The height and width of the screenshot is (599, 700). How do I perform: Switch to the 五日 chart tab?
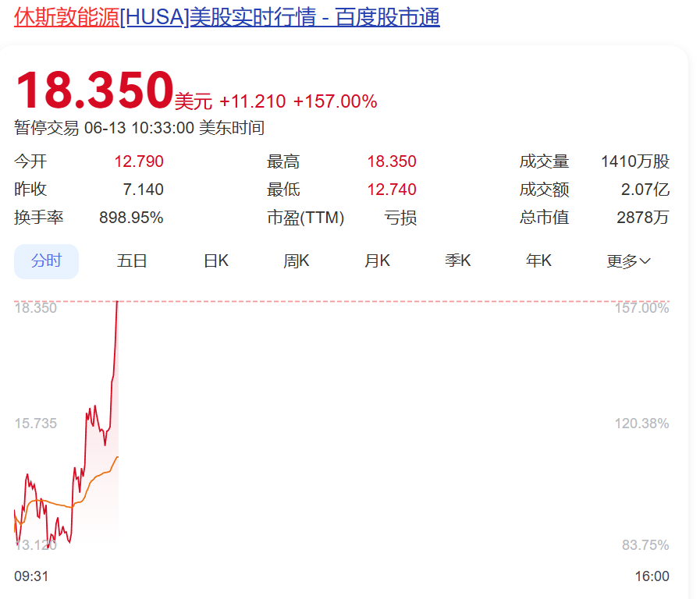pyautogui.click(x=132, y=261)
